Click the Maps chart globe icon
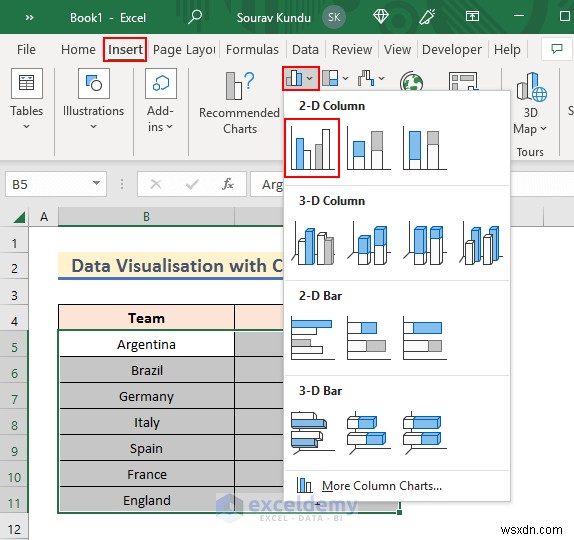 pyautogui.click(x=411, y=81)
